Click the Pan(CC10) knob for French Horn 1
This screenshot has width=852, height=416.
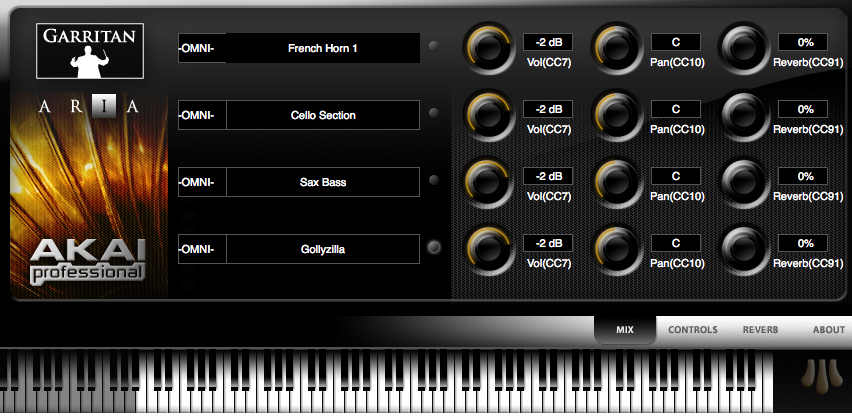click(617, 48)
